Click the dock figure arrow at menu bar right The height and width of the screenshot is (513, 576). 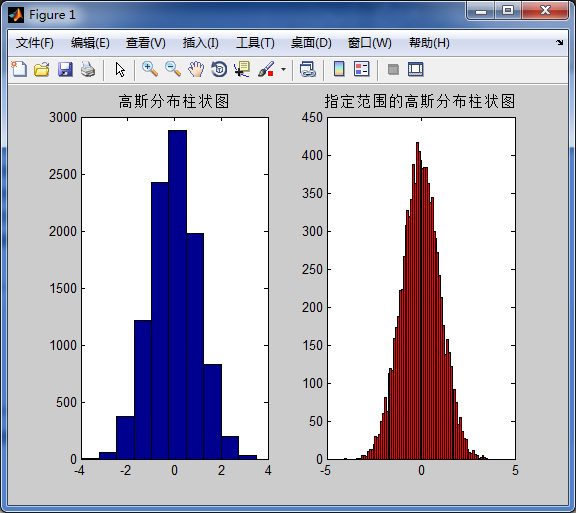pyautogui.click(x=559, y=43)
